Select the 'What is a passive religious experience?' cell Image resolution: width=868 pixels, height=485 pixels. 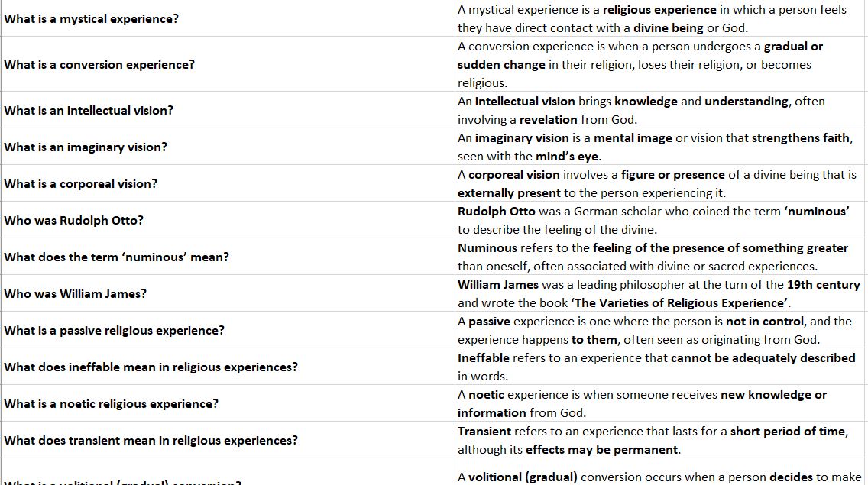115,330
